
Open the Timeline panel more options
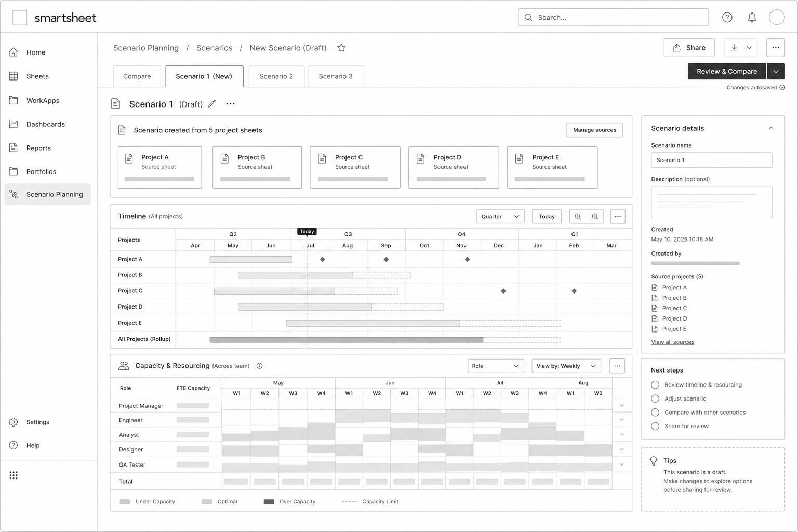(x=618, y=217)
